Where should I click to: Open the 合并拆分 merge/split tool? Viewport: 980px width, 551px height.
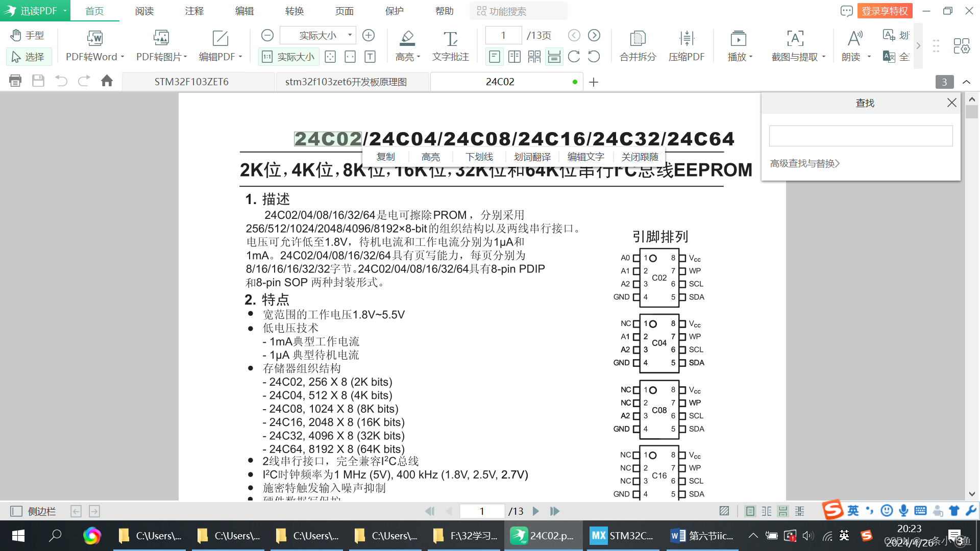tap(637, 45)
